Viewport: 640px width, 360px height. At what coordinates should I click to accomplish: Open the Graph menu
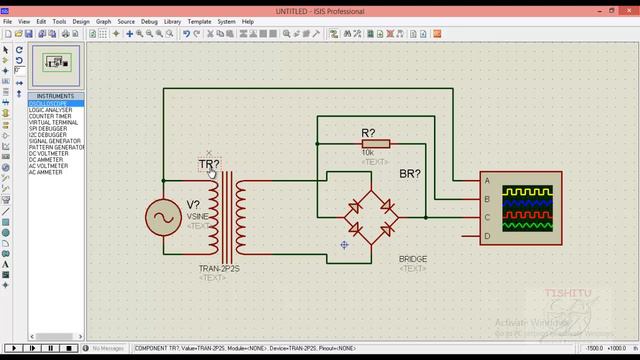(103, 22)
